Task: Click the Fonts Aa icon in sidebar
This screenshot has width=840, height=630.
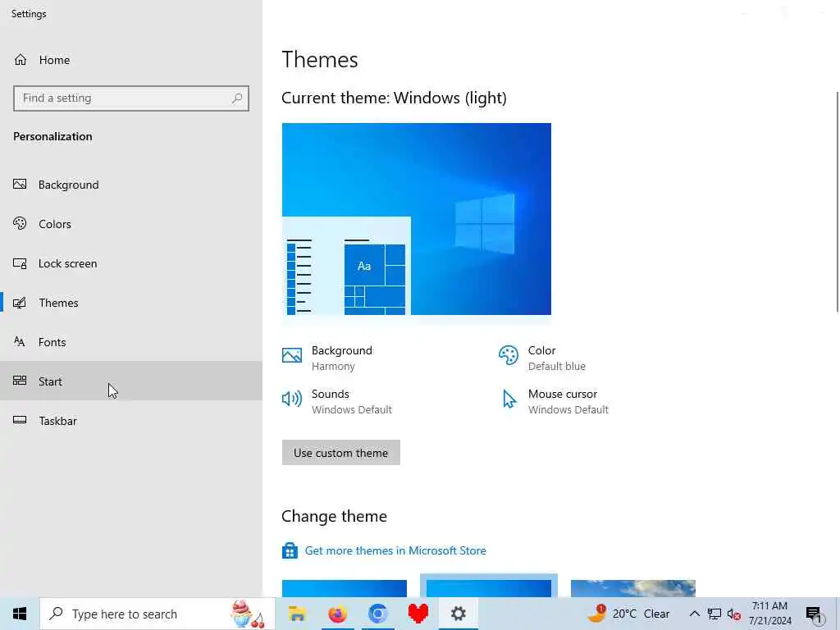Action: click(20, 342)
